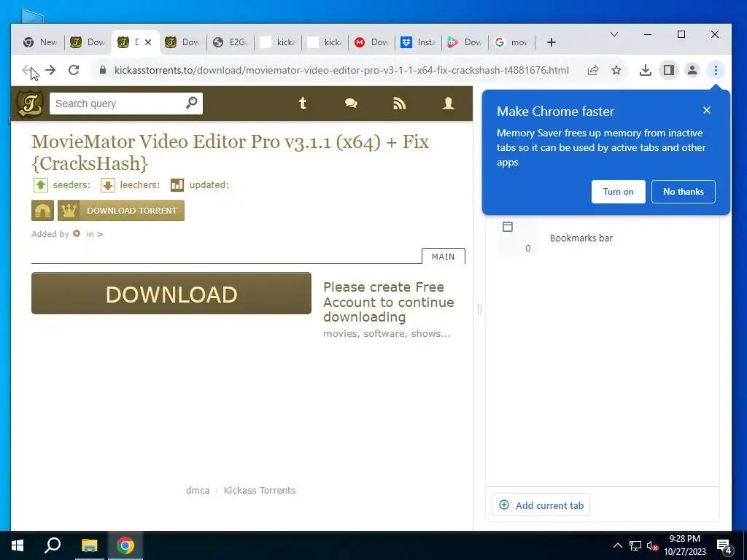Open the community chat bubbles icon
Viewport: 747px width, 560px height.
tap(351, 104)
